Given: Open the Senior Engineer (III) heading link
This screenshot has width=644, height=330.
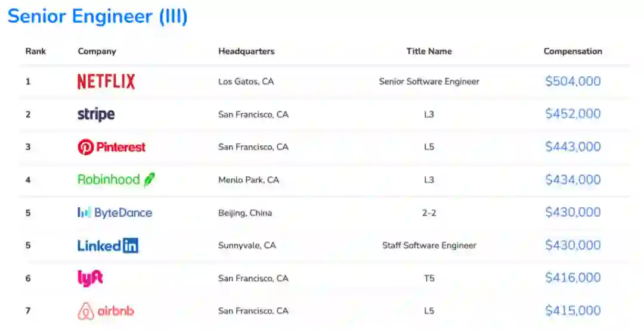Looking at the screenshot, I should click(97, 17).
